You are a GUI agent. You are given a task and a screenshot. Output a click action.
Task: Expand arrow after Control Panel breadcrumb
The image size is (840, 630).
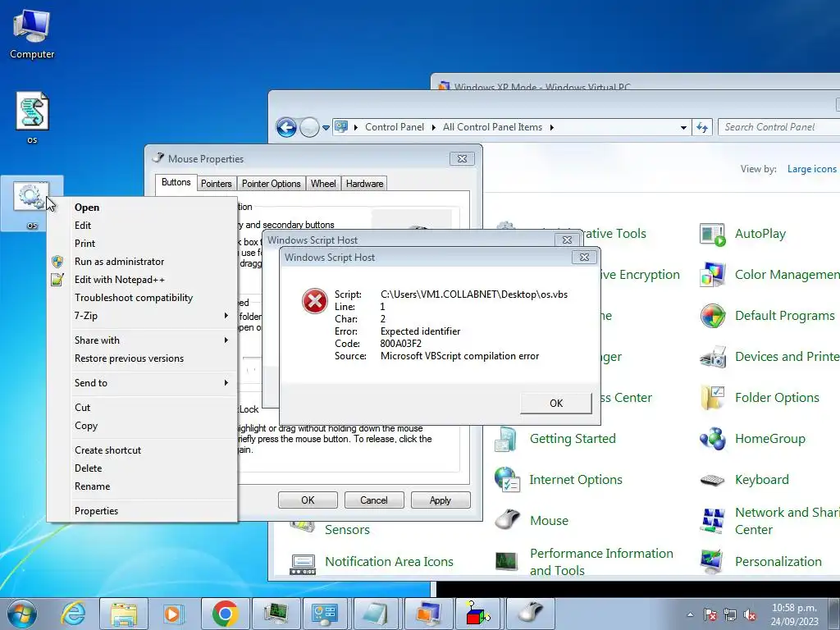point(433,127)
